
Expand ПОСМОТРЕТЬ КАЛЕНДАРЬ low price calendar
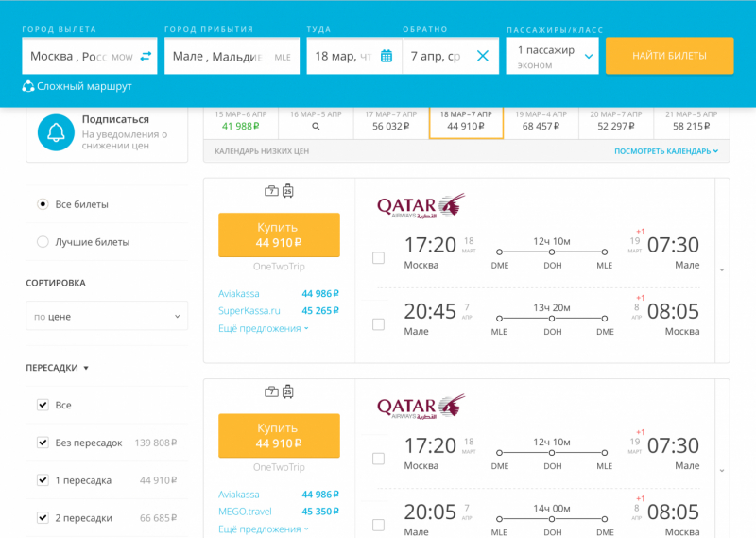click(x=666, y=151)
